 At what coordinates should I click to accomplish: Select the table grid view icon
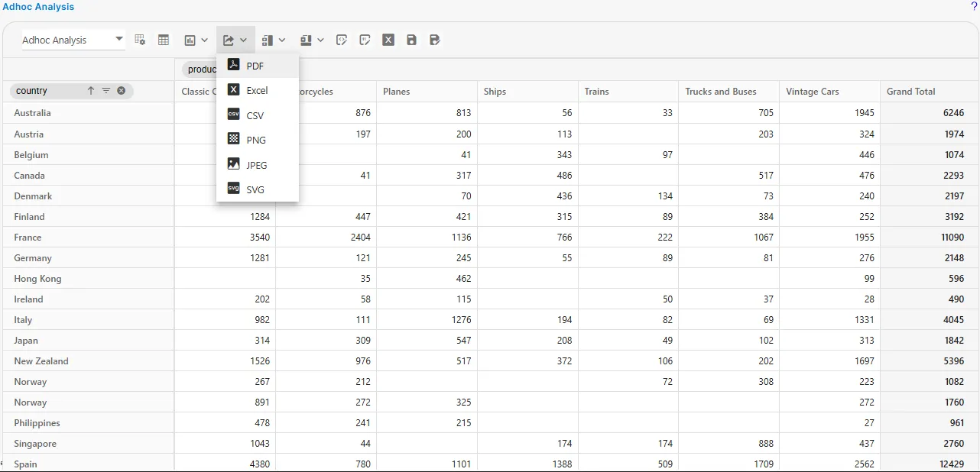coord(164,40)
